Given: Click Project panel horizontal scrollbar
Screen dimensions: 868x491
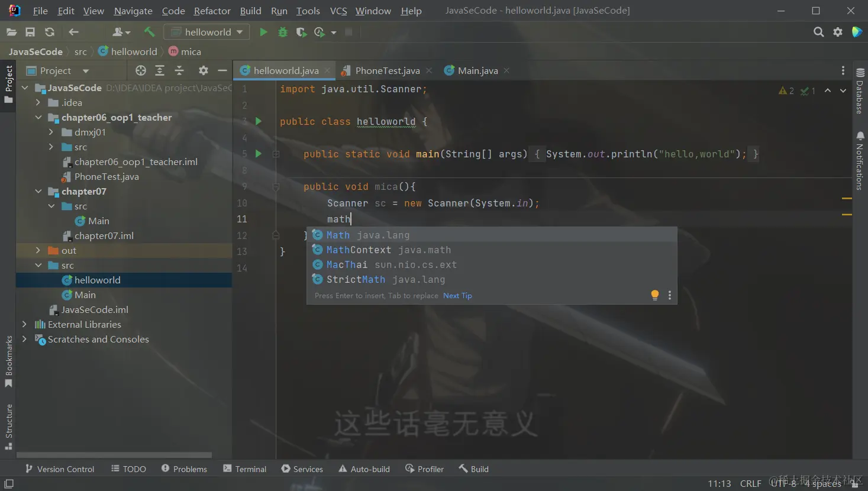Looking at the screenshot, I should pyautogui.click(x=114, y=455).
